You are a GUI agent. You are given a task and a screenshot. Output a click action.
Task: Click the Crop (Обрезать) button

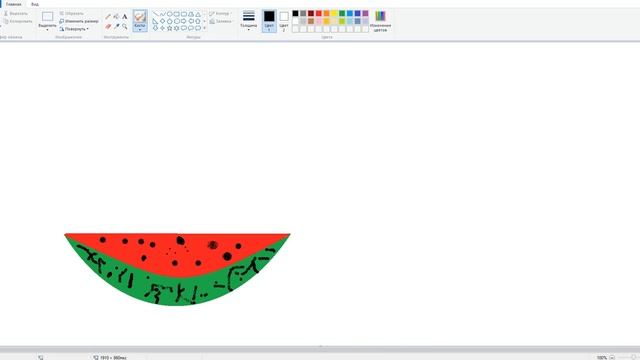point(72,13)
